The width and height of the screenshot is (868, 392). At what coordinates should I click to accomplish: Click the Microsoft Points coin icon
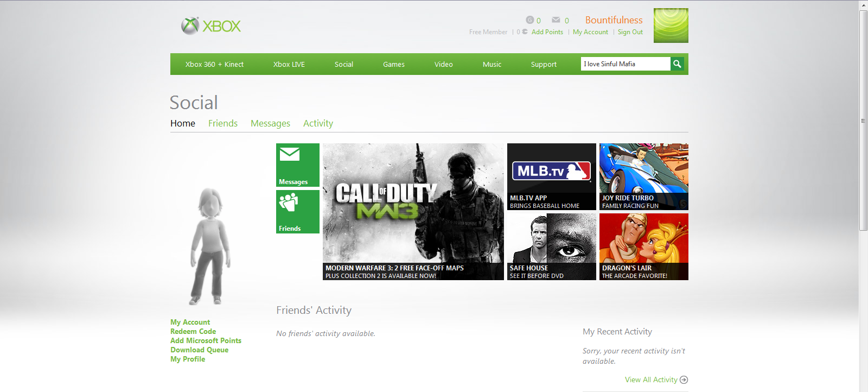(525, 31)
